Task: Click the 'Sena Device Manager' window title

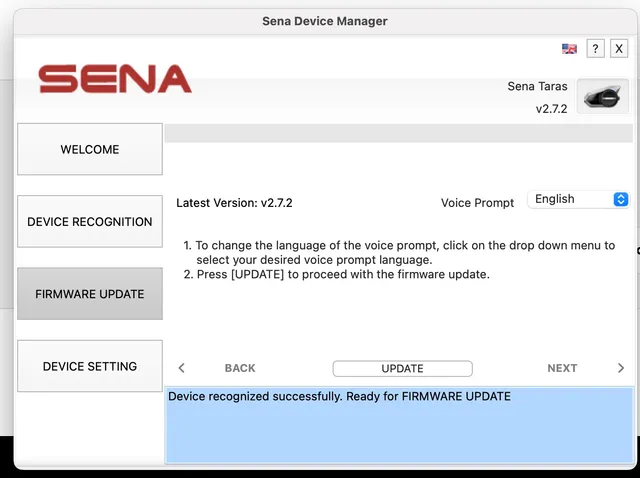Action: click(x=325, y=21)
